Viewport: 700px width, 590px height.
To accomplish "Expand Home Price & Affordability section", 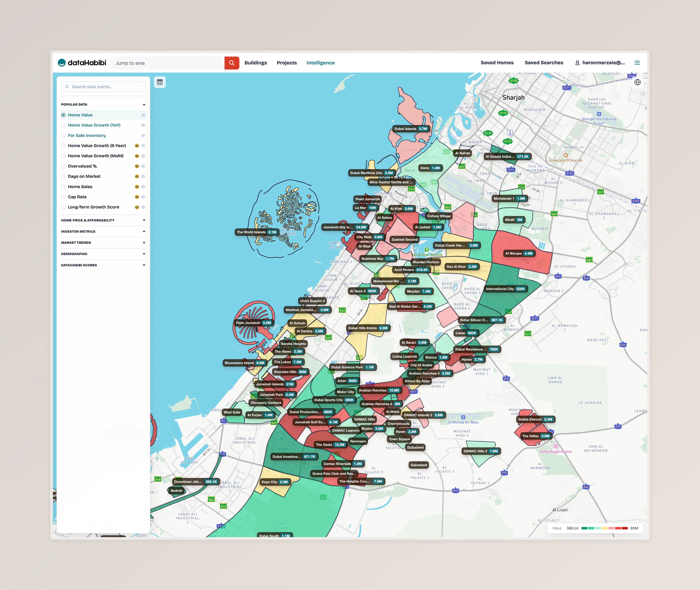I will coord(103,220).
